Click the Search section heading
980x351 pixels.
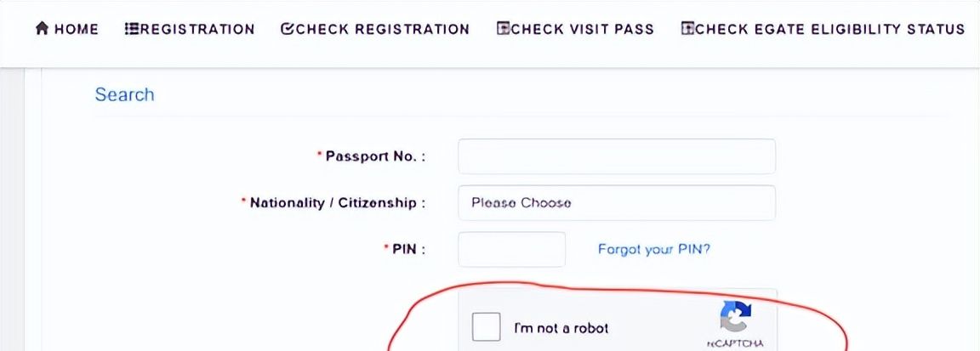point(124,94)
